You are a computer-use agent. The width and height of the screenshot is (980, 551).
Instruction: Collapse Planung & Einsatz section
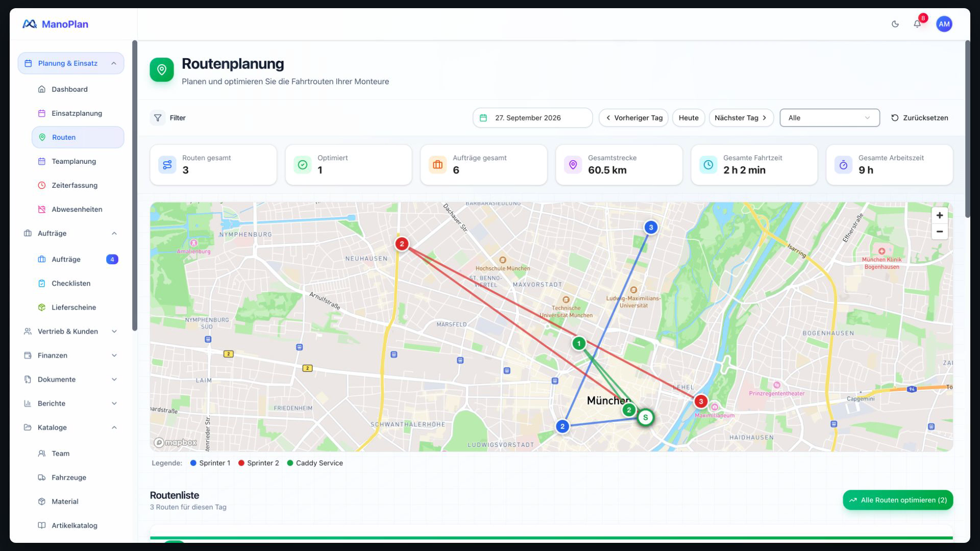click(x=71, y=63)
